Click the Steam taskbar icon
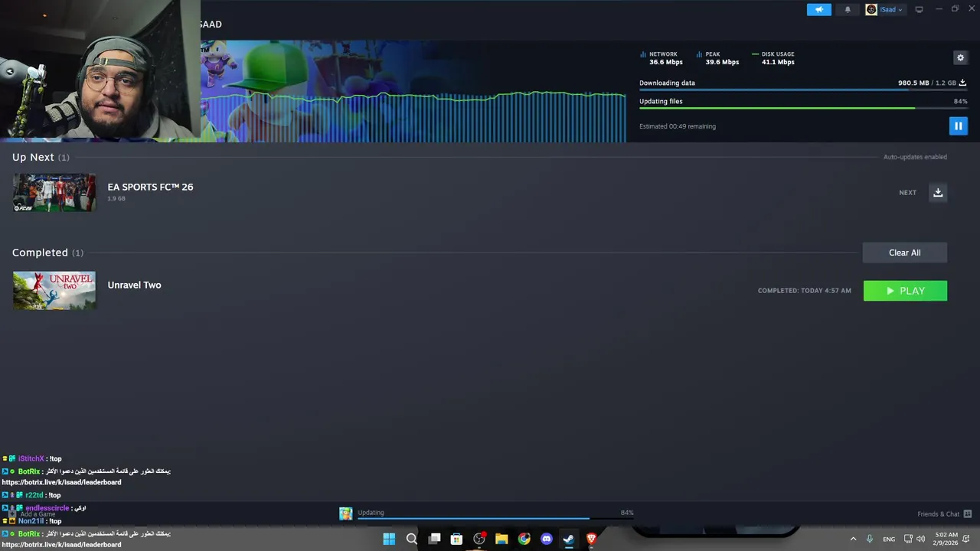Screen dimensions: 980x551 point(569,539)
